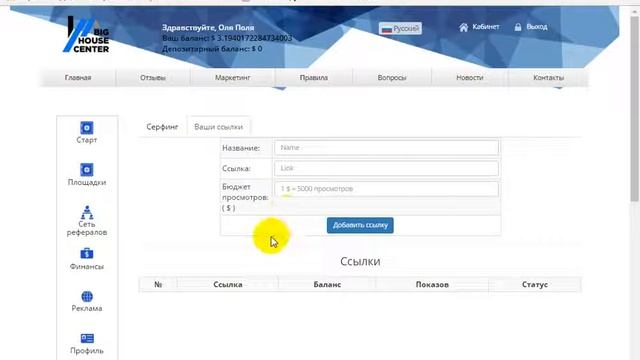This screenshot has width=640, height=360.
Task: Open the Русский language selector
Action: coord(400,29)
